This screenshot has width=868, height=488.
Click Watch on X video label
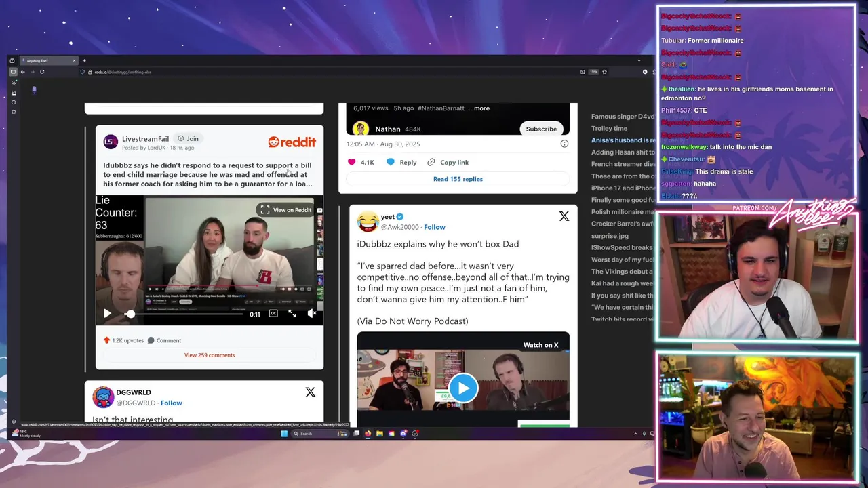coord(540,345)
